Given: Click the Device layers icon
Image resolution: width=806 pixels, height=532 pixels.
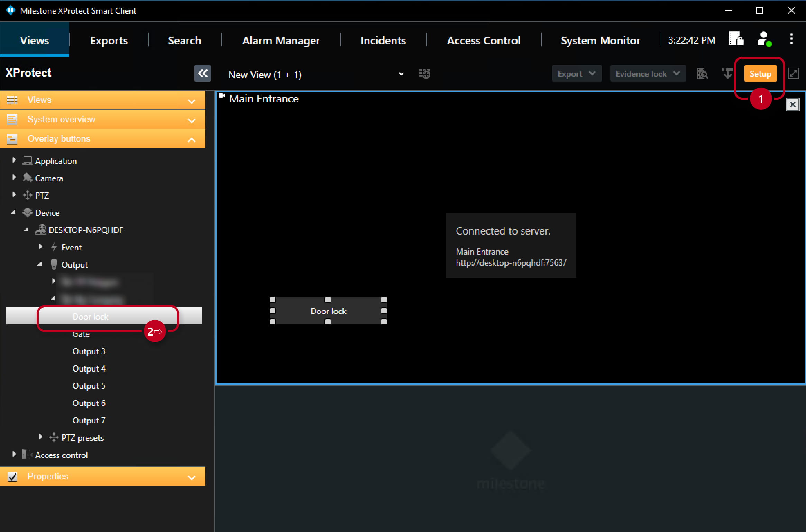Looking at the screenshot, I should [28, 212].
